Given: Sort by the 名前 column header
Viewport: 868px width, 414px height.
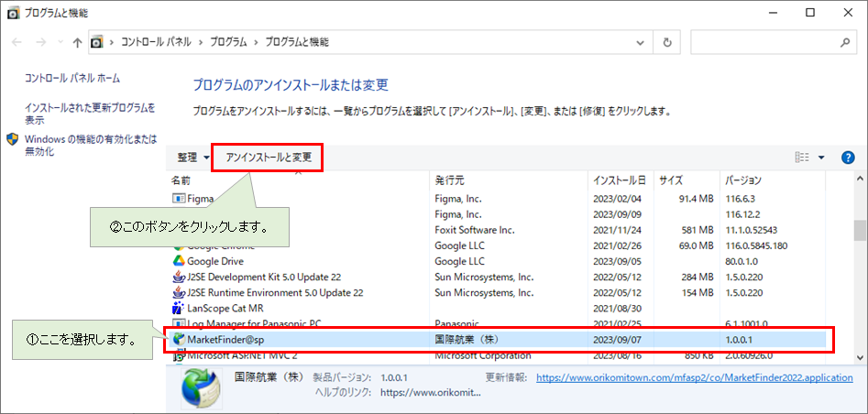Looking at the screenshot, I should click(298, 180).
